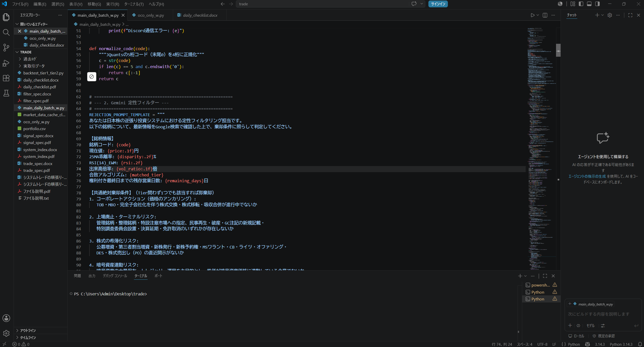Open chat settings gear icon
The height and width of the screenshot is (347, 644).
(610, 15)
